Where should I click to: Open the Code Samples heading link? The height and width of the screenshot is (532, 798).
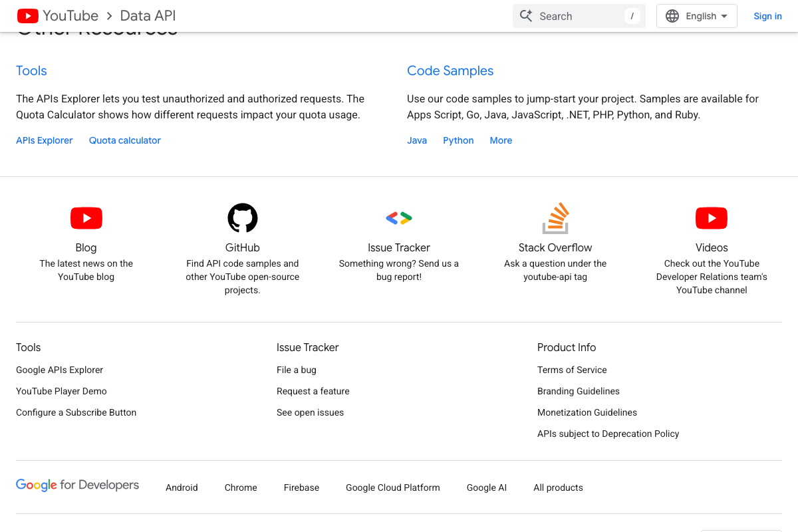coord(450,70)
